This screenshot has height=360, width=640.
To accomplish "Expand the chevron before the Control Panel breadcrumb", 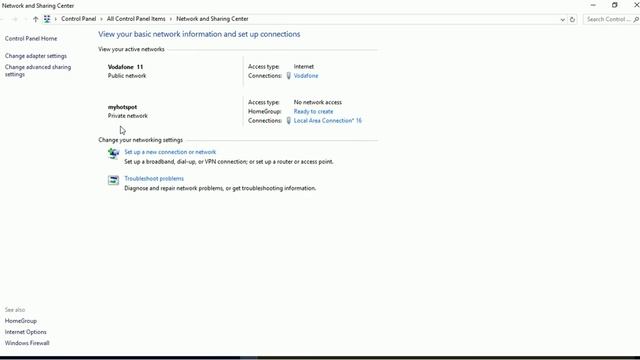I will pos(56,19).
